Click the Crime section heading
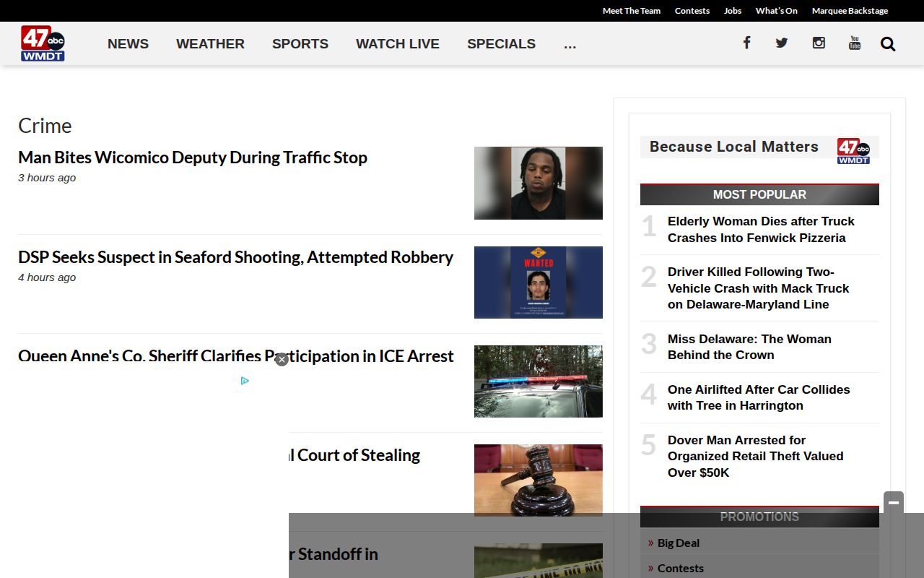The width and height of the screenshot is (924, 578). coord(45,126)
